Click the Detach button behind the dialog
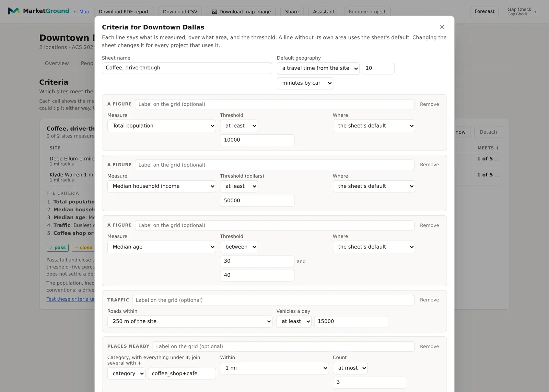Image resolution: width=549 pixels, height=392 pixels. point(488,132)
